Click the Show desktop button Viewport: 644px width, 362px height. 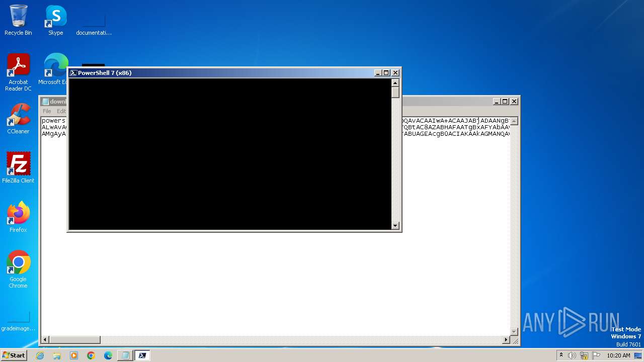click(638, 355)
